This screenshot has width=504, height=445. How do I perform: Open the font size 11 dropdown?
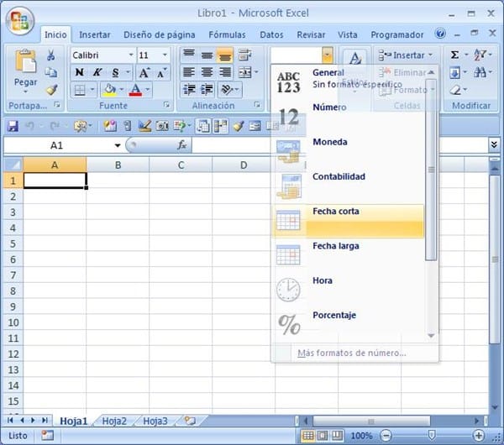165,55
